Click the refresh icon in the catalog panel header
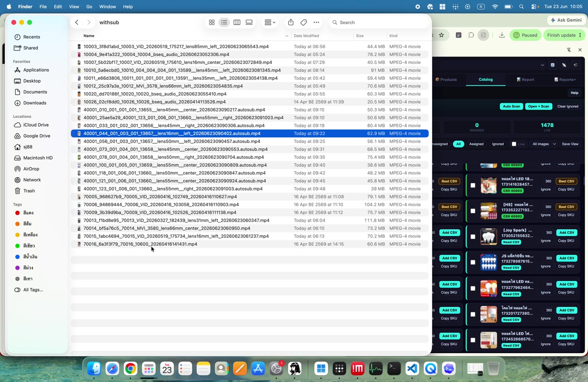 [x=553, y=65]
